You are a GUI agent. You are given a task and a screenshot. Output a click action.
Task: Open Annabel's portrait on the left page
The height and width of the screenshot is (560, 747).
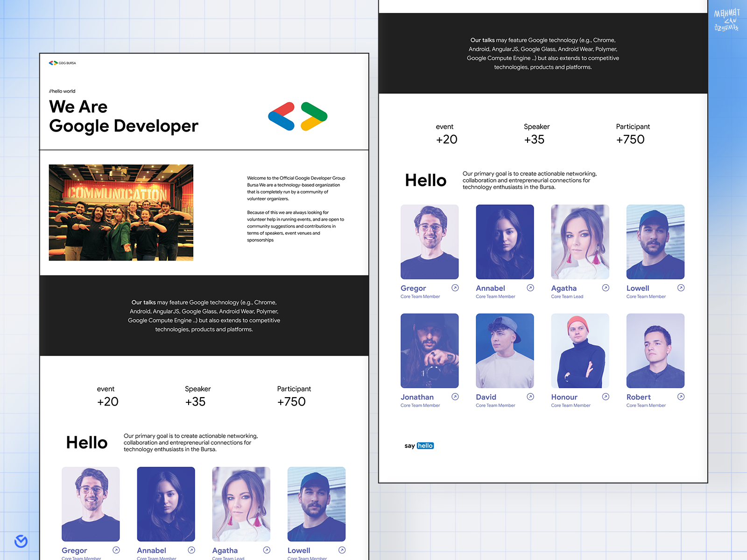pyautogui.click(x=166, y=504)
